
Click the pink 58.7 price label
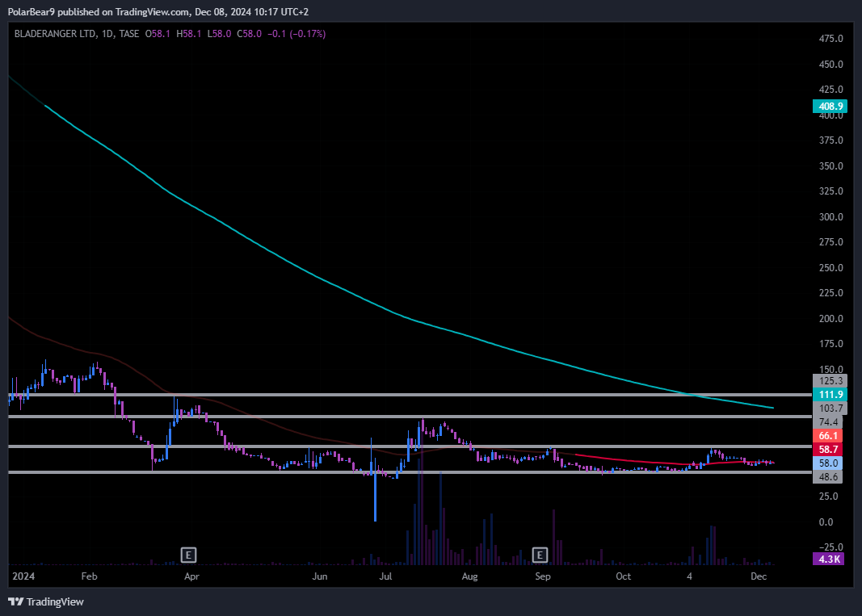click(828, 449)
